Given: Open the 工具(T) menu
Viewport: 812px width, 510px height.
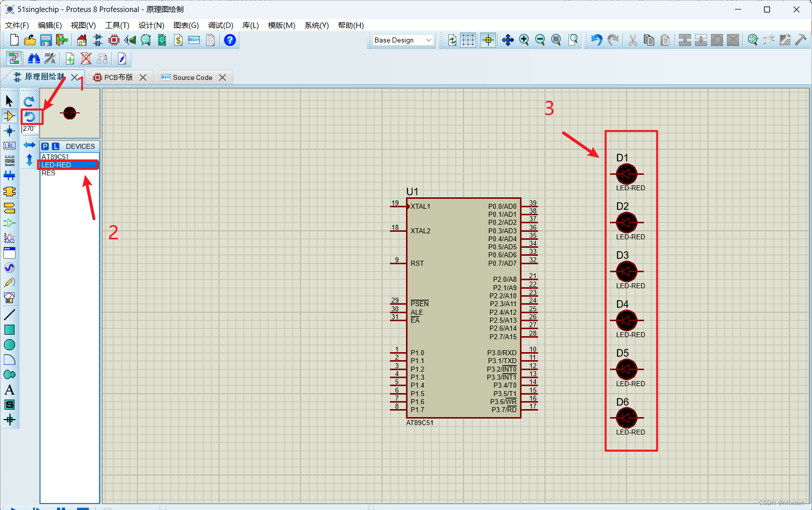Looking at the screenshot, I should click(x=117, y=25).
